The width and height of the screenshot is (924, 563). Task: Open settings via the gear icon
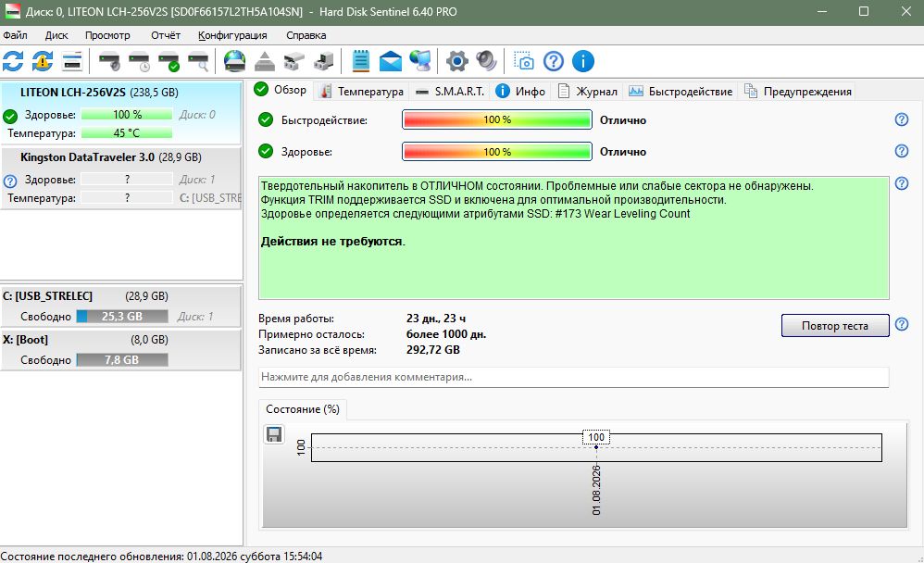click(456, 61)
